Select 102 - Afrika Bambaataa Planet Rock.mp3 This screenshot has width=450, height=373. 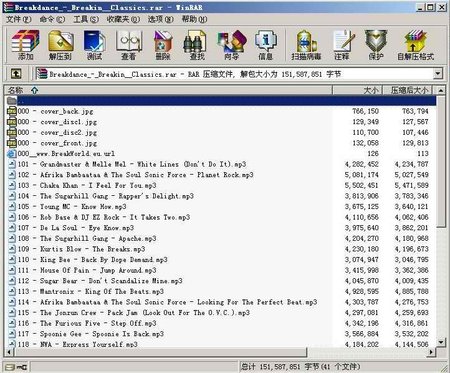(x=135, y=175)
